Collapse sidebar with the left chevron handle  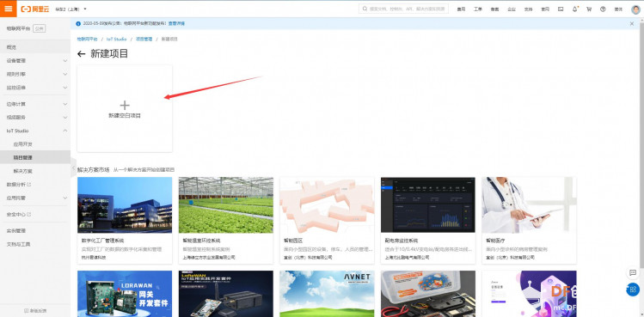73,168
